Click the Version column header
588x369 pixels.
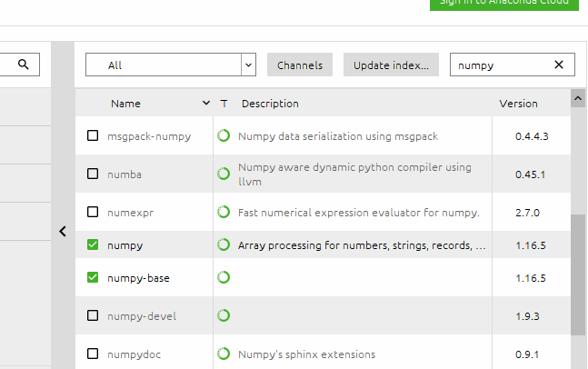click(518, 104)
